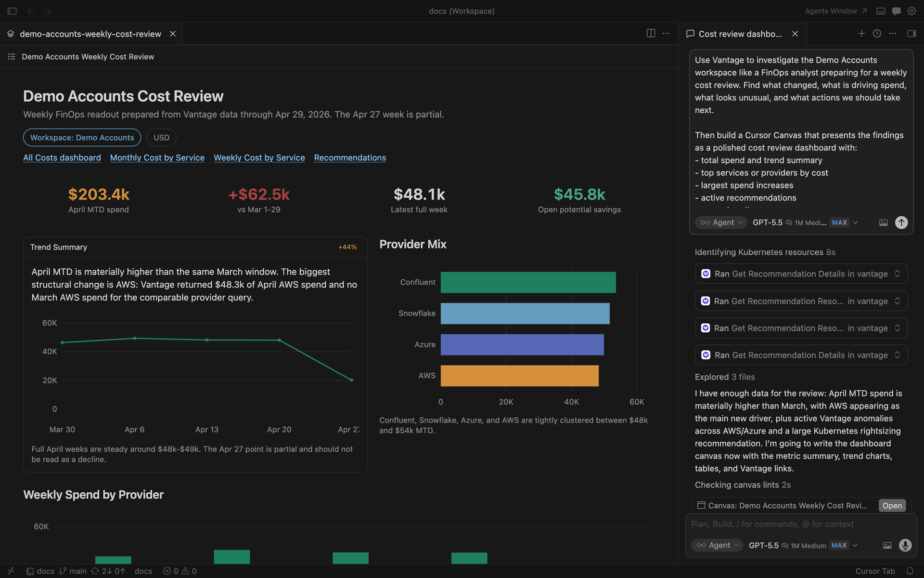Select the demo-accounts-weekly-cost-review tab
The height and width of the screenshot is (578, 924).
[x=90, y=34]
